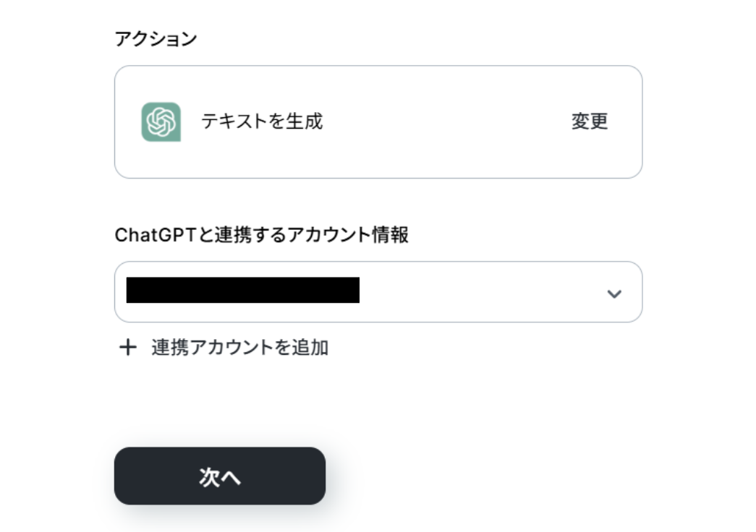
Task: Click the plus icon for adding an account
Action: pos(127,348)
